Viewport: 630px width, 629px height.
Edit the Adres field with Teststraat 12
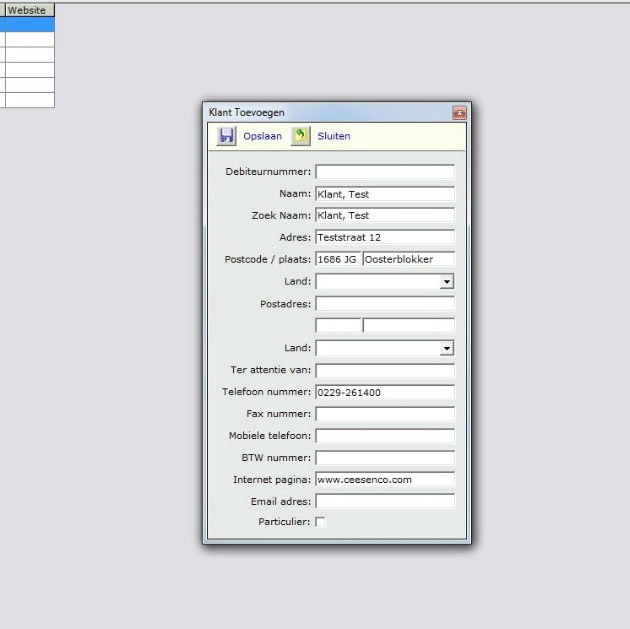point(384,238)
